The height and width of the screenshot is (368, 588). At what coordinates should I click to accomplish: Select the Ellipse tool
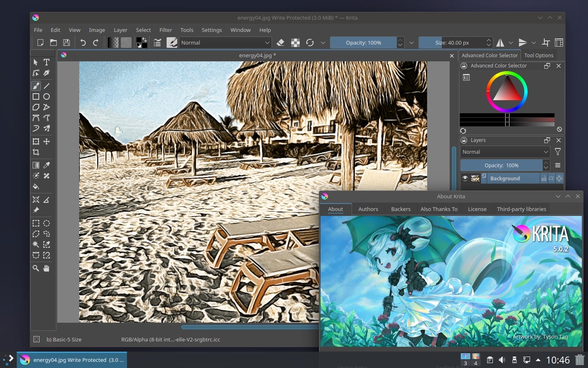tap(46, 96)
